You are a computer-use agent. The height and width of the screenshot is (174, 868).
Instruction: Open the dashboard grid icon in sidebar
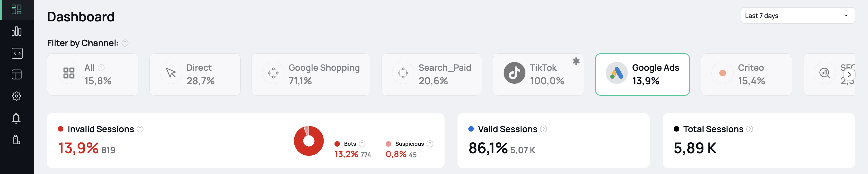pyautogui.click(x=17, y=9)
